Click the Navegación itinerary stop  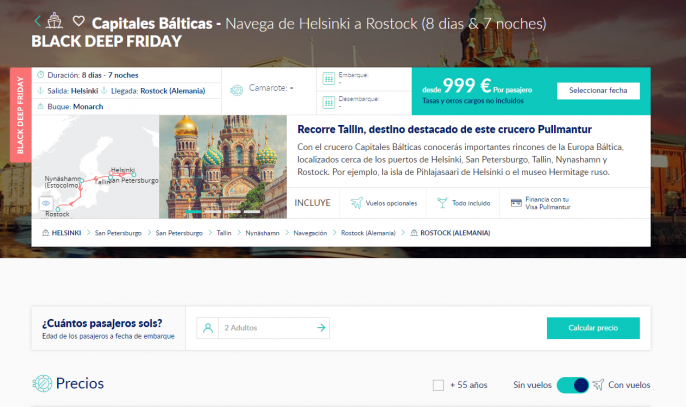point(310,233)
